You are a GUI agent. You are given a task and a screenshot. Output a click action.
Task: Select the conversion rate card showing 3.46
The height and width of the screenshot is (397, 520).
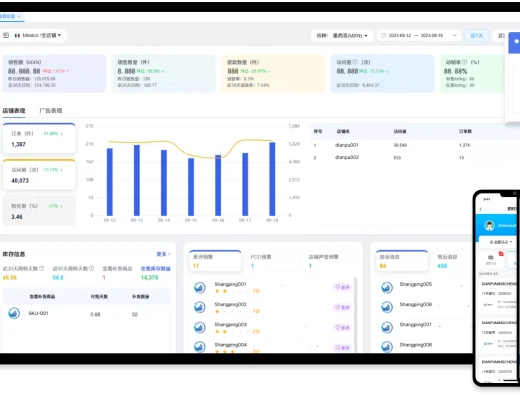click(39, 211)
